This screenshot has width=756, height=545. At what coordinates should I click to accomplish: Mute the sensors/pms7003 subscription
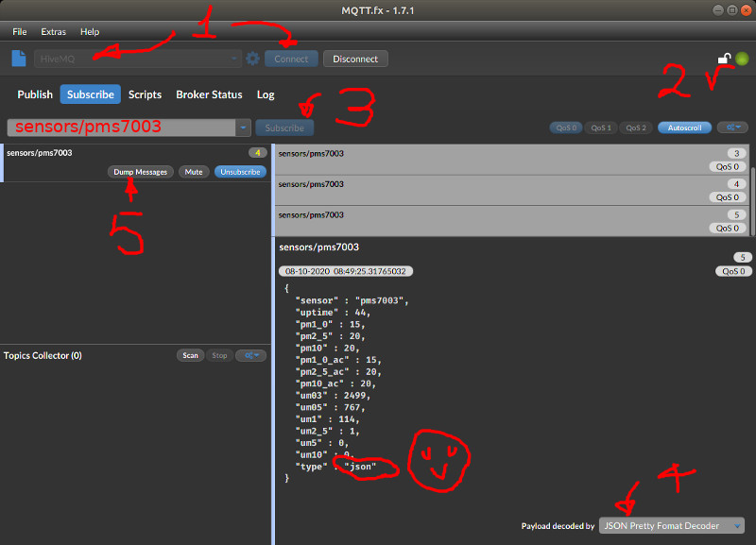194,172
